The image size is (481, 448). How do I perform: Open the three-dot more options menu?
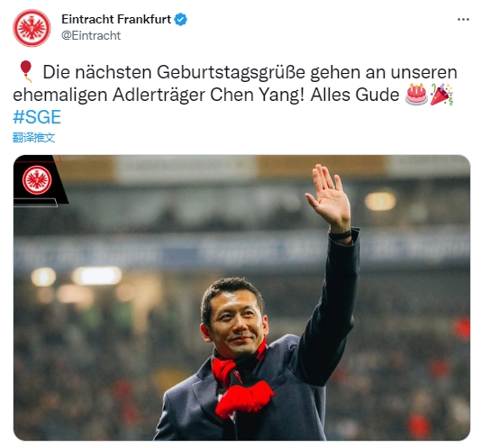[463, 20]
